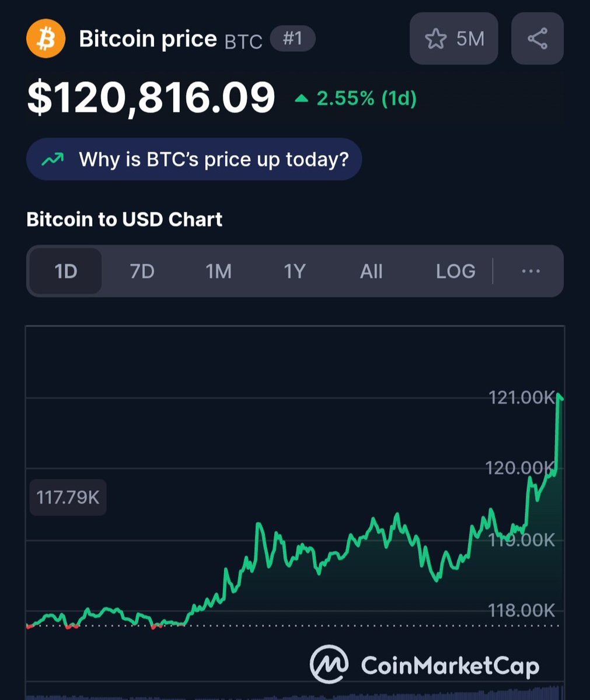Viewport: 590px width, 700px height.
Task: Tap the #1 rank badge
Action: [292, 39]
